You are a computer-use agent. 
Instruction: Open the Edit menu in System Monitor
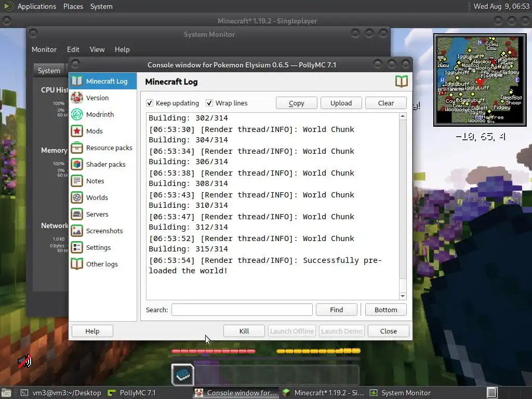tap(73, 49)
